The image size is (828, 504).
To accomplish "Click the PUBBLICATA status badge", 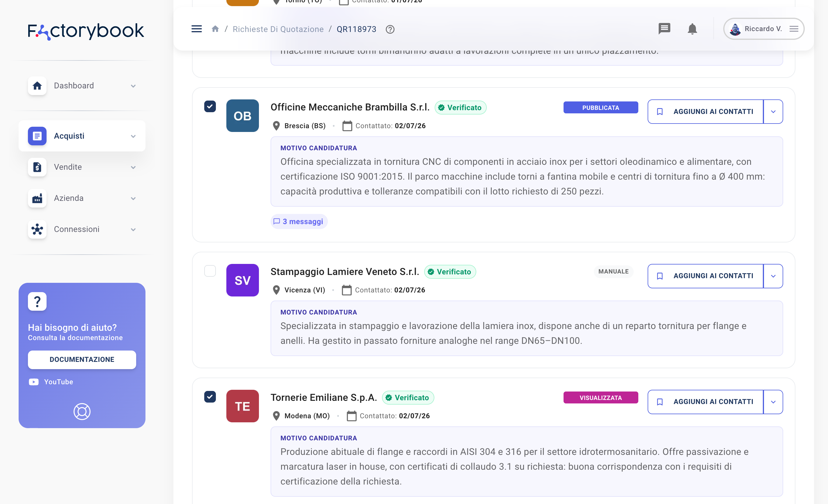I will coord(600,108).
